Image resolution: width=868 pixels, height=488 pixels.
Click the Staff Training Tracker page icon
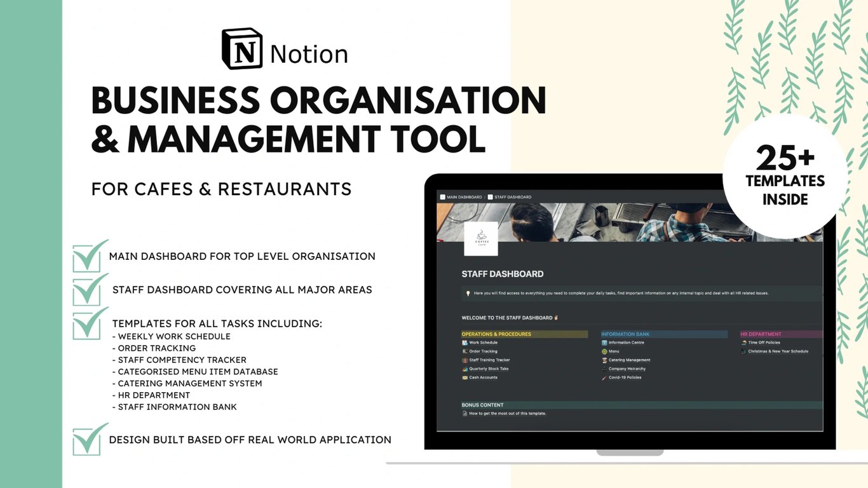[465, 360]
